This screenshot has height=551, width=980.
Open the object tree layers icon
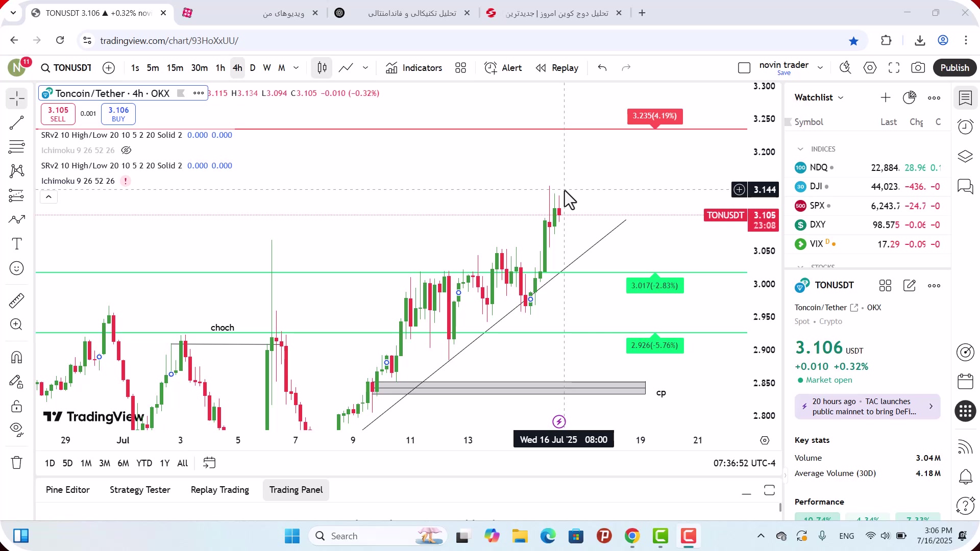[x=965, y=156]
